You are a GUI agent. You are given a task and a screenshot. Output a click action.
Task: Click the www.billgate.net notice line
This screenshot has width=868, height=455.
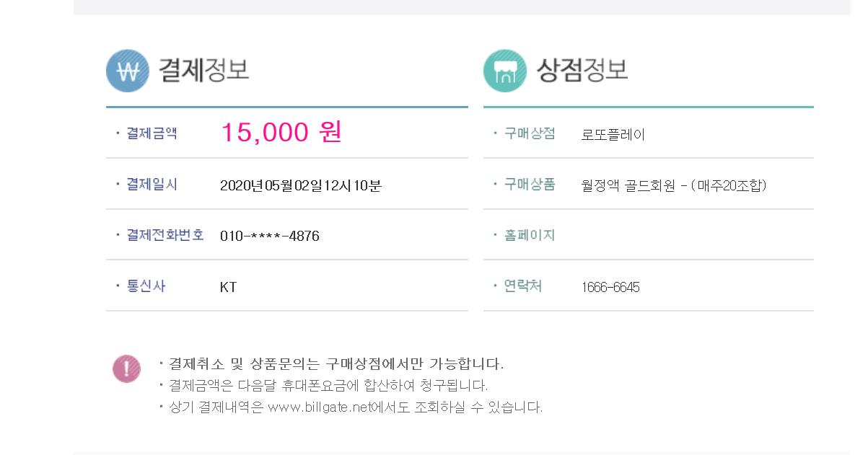(x=355, y=407)
